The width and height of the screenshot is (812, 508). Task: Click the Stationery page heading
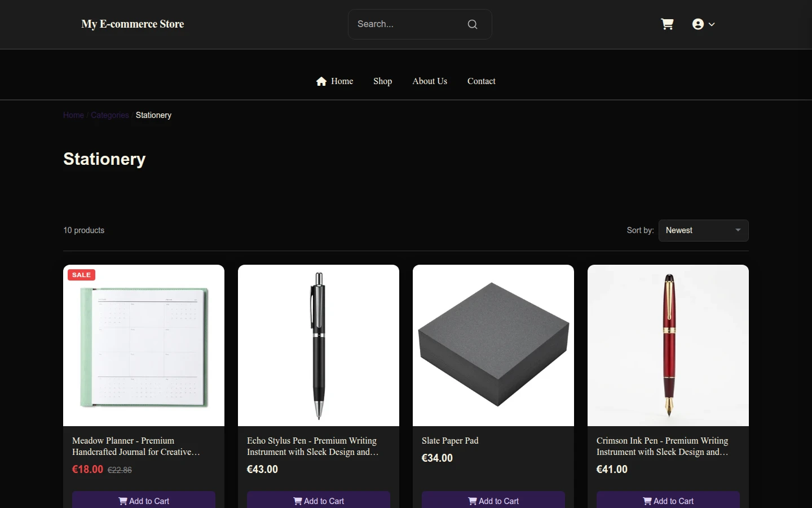[x=104, y=159]
